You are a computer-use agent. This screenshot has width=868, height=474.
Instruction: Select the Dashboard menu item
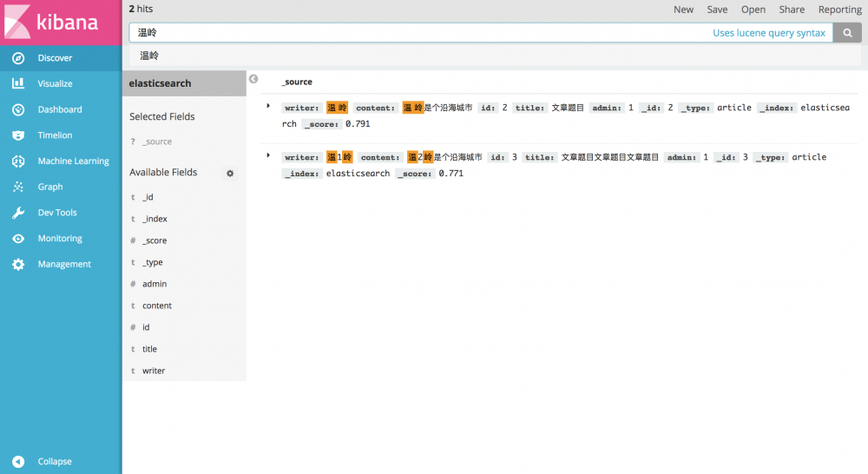[x=60, y=109]
